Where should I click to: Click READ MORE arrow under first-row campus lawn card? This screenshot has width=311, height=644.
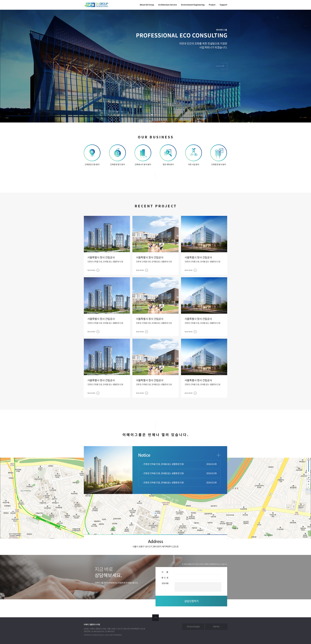[147, 270]
